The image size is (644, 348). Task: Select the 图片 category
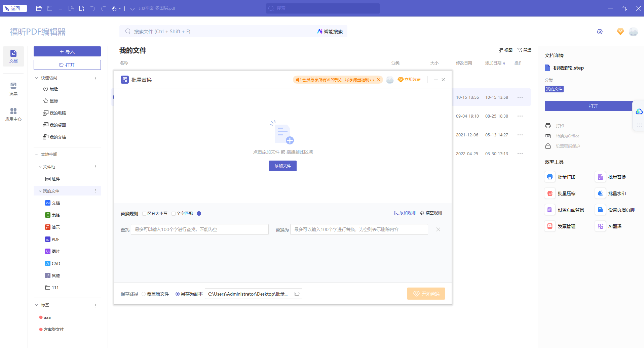coord(52,252)
